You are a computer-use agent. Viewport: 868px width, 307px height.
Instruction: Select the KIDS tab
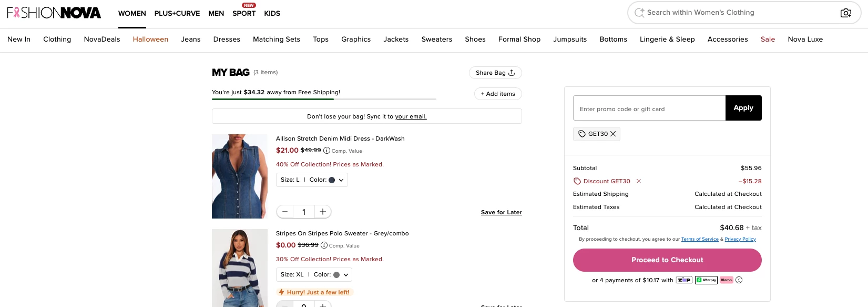pos(272,13)
